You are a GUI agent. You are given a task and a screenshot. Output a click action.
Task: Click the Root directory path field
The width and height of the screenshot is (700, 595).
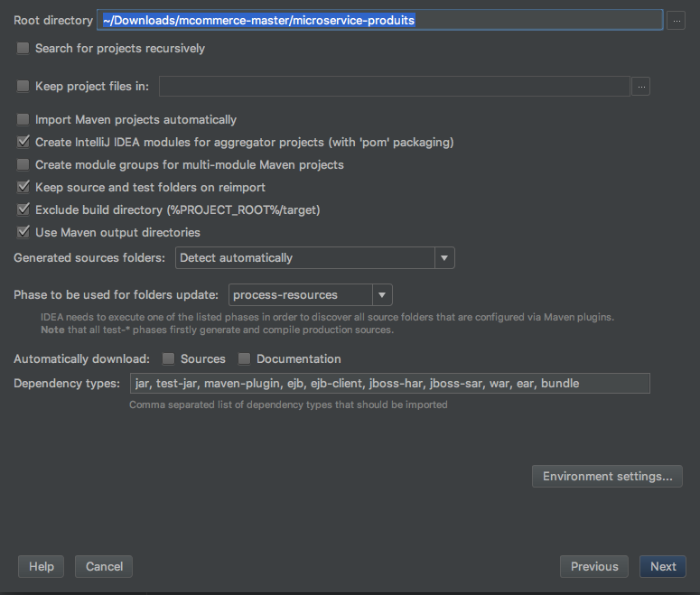pyautogui.click(x=379, y=21)
